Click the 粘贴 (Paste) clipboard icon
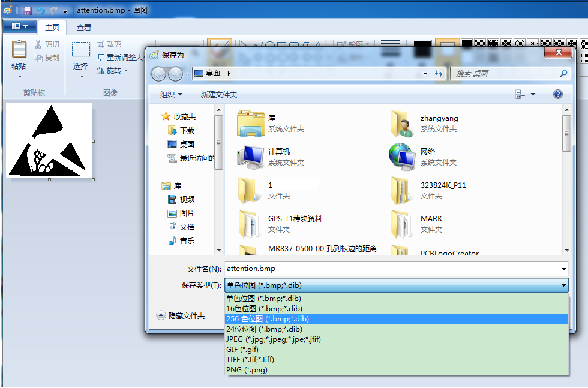Image resolution: width=588 pixels, height=388 pixels. coord(19,54)
